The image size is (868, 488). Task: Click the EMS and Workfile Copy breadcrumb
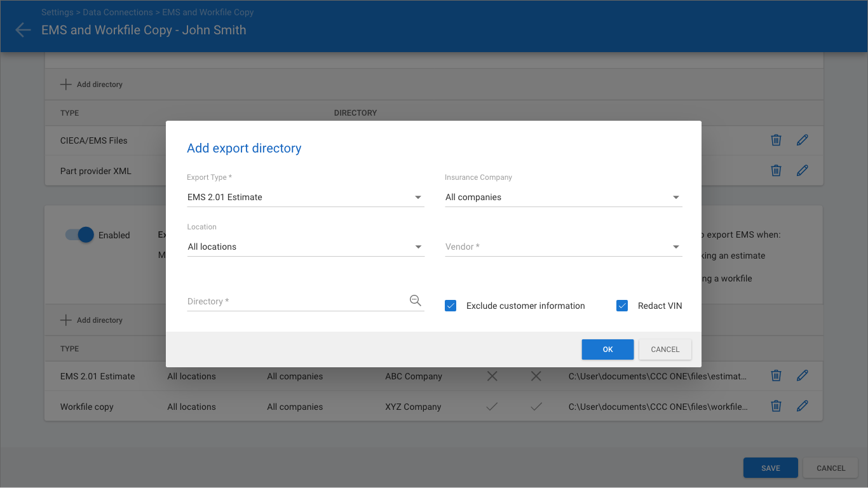208,12
